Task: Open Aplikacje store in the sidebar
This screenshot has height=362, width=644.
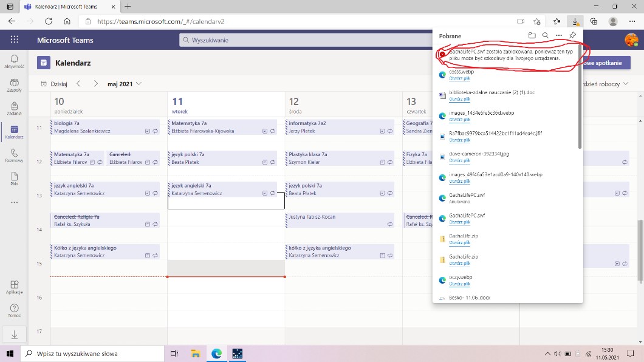Action: coord(14,287)
